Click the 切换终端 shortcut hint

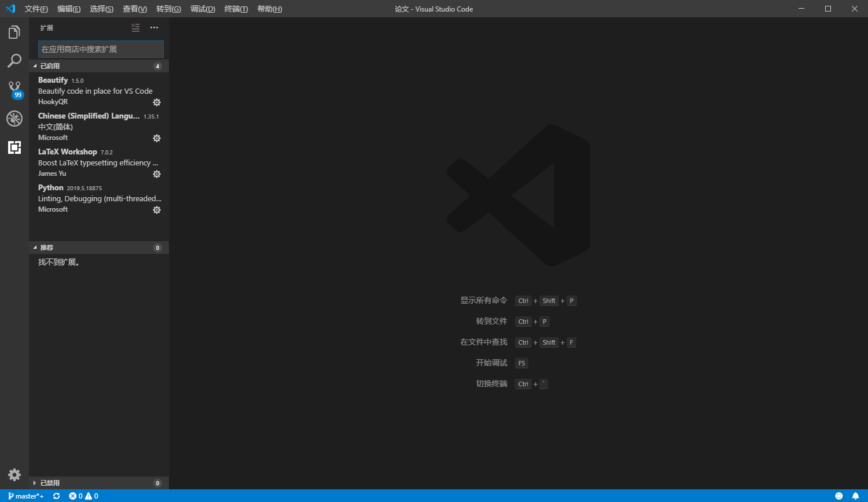(x=492, y=383)
